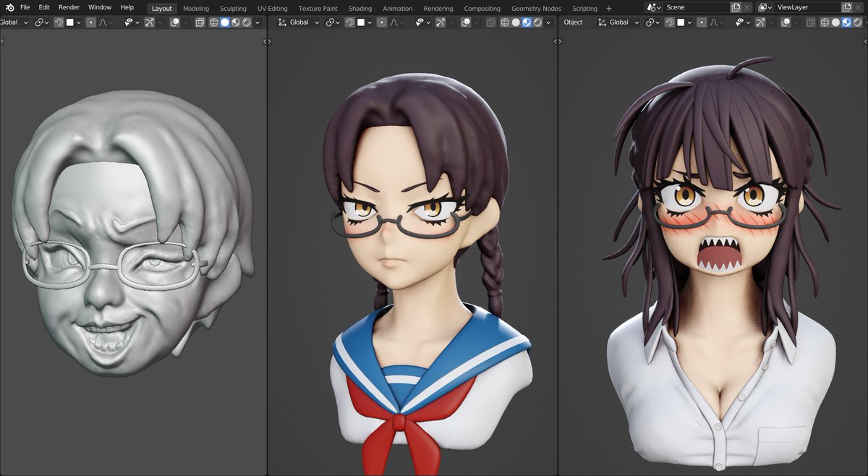Open the Blender logo menu

9,7
